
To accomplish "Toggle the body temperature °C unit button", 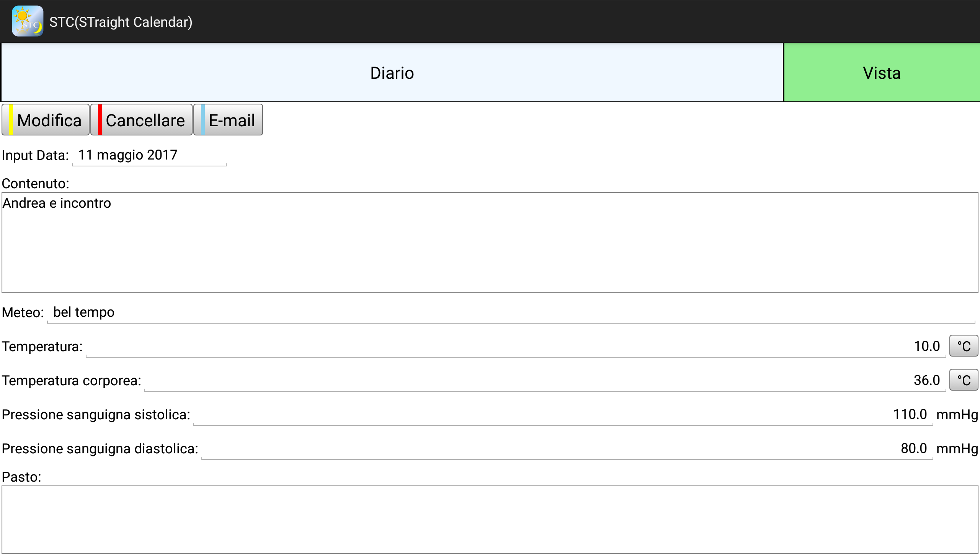I will click(963, 380).
